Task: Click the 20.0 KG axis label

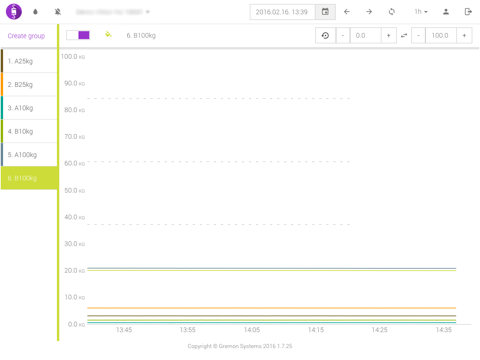Action: pyautogui.click(x=75, y=270)
